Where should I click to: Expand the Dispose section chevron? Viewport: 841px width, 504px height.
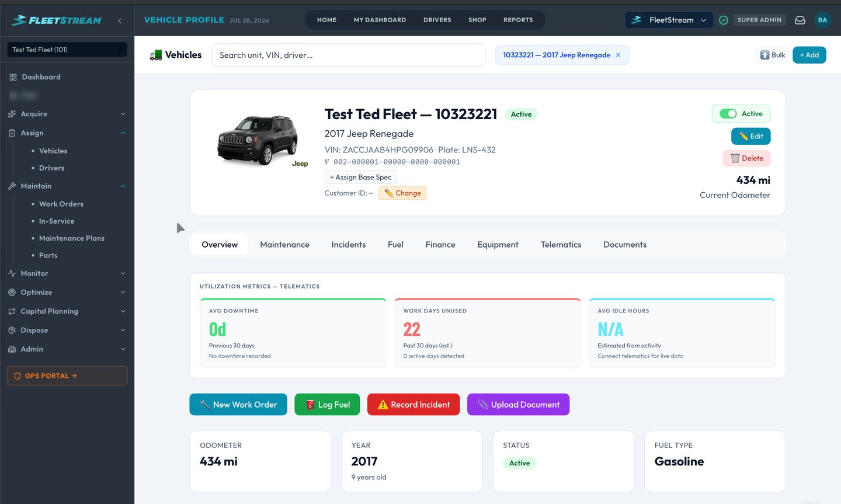point(123,330)
